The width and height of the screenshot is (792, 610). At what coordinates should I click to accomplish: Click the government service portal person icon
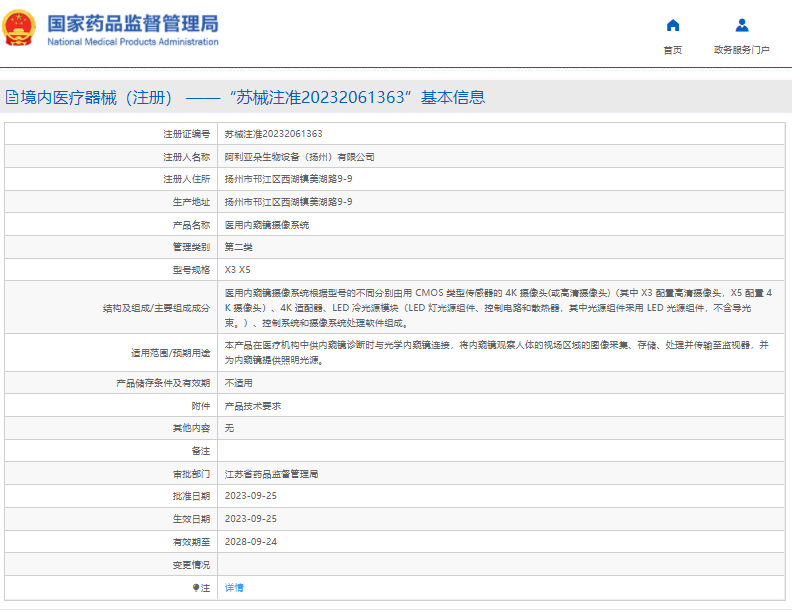tap(741, 25)
